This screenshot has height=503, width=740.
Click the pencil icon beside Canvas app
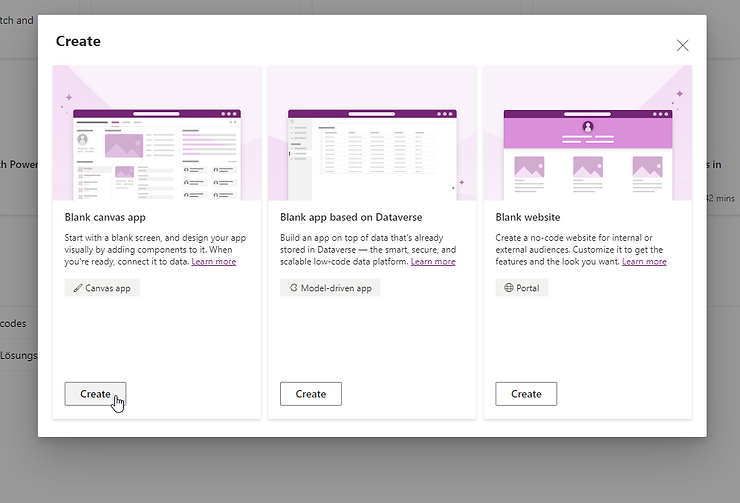[77, 288]
